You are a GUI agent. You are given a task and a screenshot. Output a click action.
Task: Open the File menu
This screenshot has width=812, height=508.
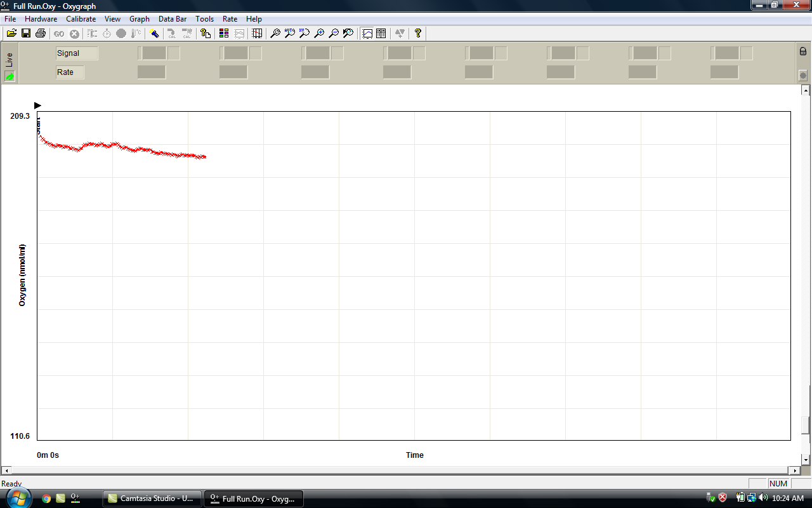10,19
